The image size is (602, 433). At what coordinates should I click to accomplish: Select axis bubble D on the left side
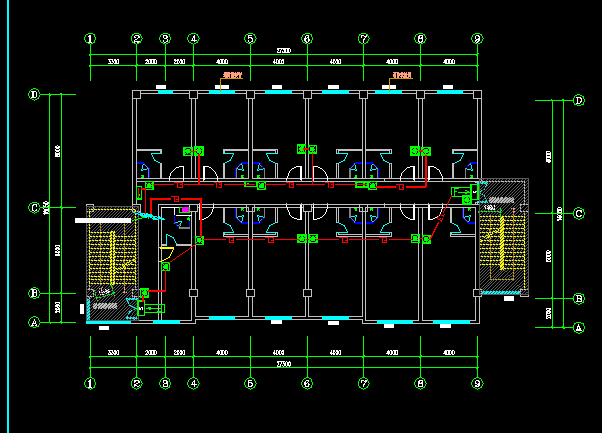pos(34,95)
